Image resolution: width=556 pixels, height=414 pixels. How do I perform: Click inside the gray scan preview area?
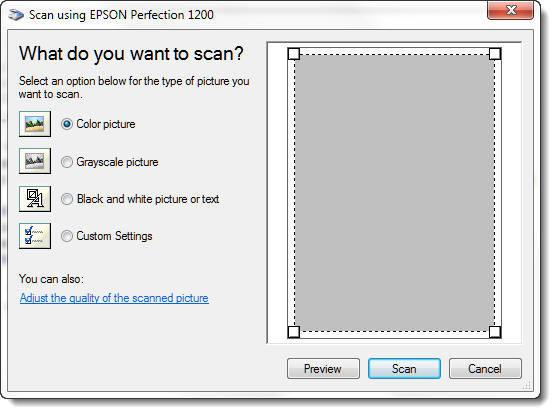tap(394, 193)
